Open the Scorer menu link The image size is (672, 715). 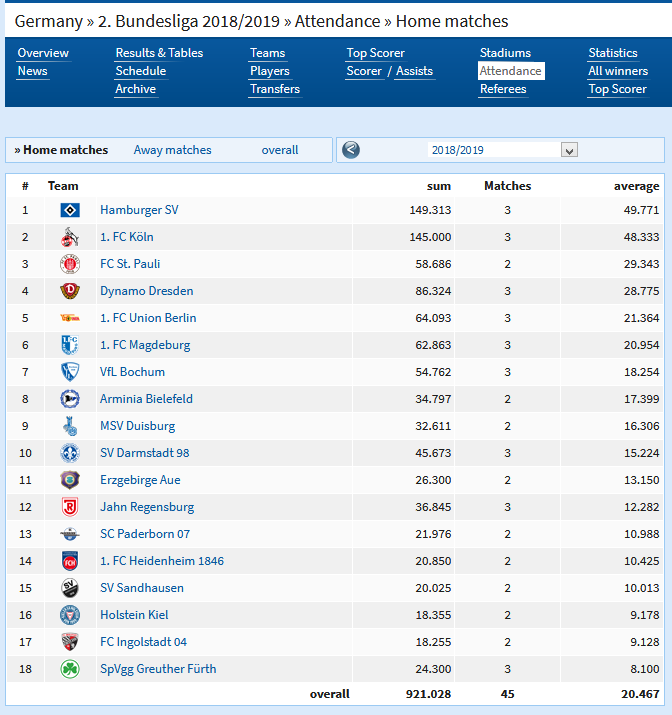pos(364,71)
